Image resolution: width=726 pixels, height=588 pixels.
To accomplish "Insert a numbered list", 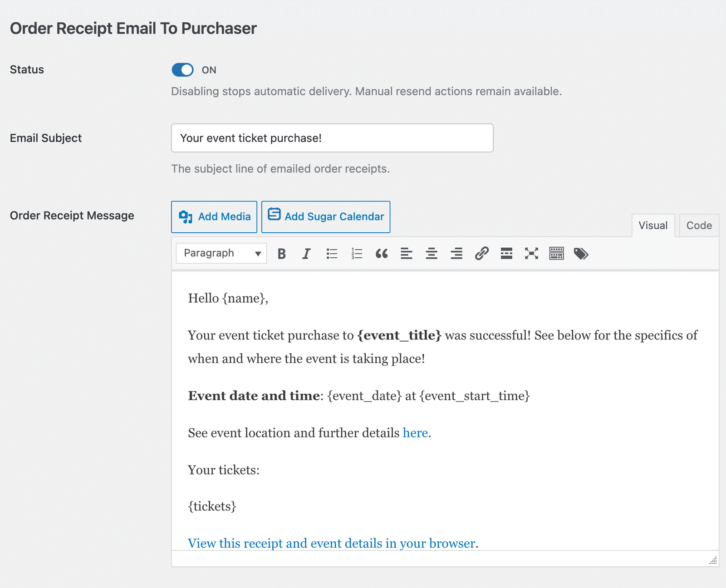I will [x=357, y=254].
